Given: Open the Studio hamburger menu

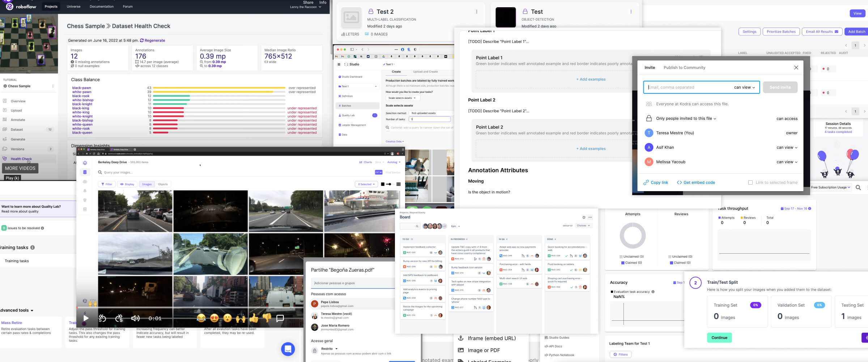Looking at the screenshot, I should [x=339, y=64].
